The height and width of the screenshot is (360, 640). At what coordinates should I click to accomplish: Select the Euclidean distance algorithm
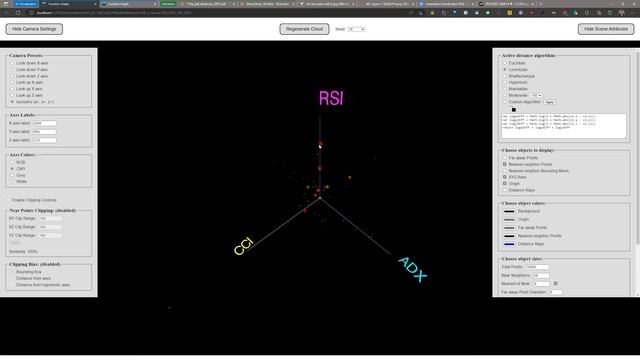point(505,63)
